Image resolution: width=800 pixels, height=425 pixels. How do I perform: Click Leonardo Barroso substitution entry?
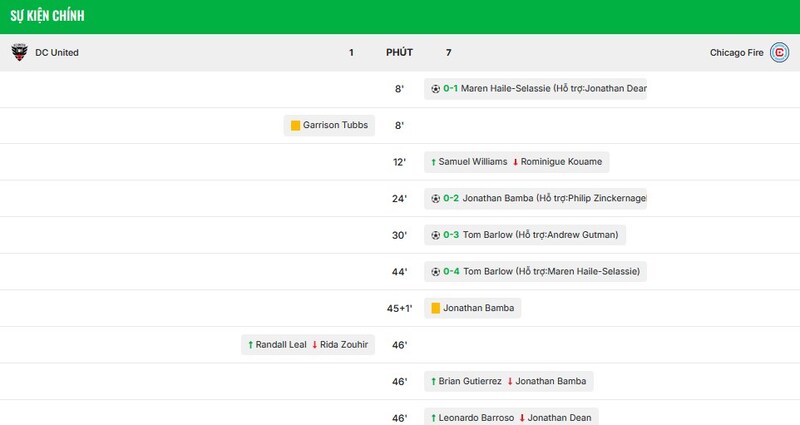pos(511,416)
